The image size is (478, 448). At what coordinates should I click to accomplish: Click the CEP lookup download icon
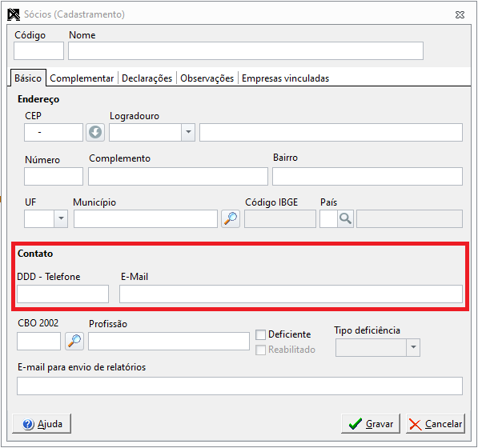95,132
